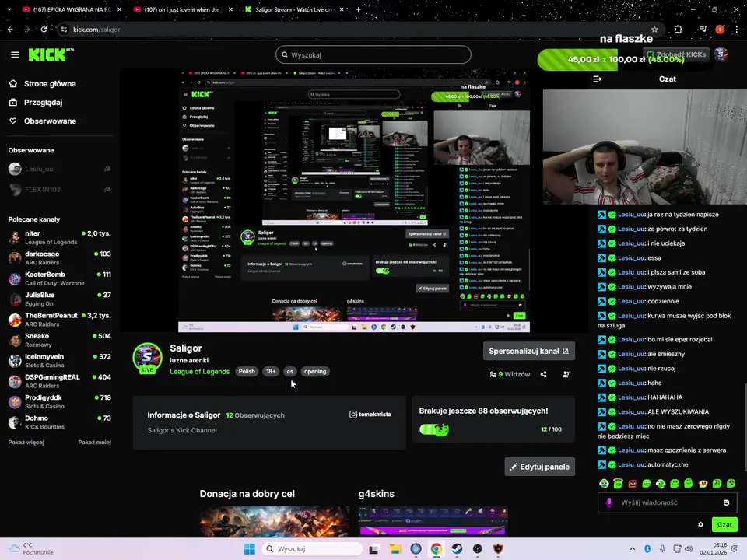Image resolution: width=747 pixels, height=560 pixels.
Task: Open followed channel FLEX1N102
Action: (60, 190)
